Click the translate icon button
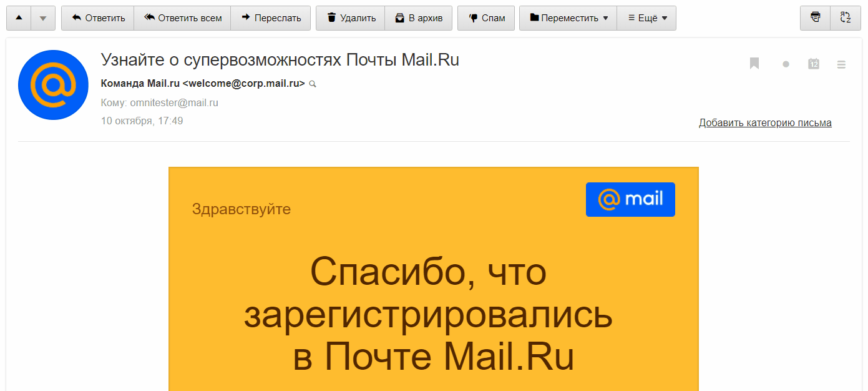The width and height of the screenshot is (868, 391). tap(846, 18)
